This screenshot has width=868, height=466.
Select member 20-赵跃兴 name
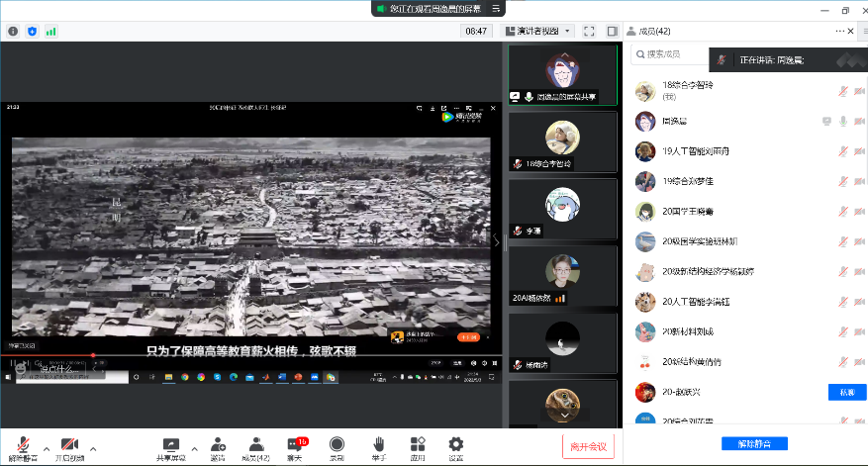pos(681,392)
